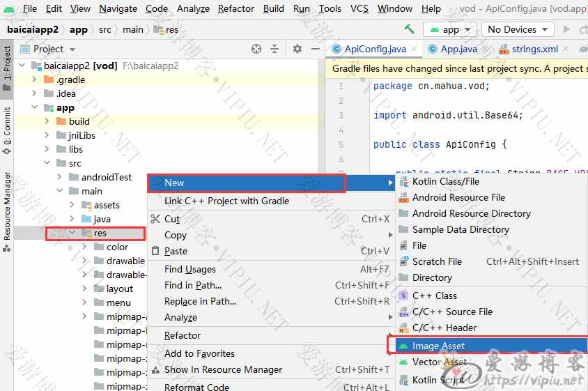Open Copy submenu in context menu
The image size is (588, 391).
(x=272, y=236)
